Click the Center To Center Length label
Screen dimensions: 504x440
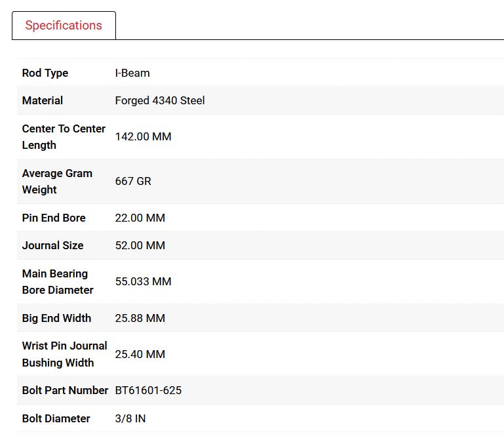64,136
